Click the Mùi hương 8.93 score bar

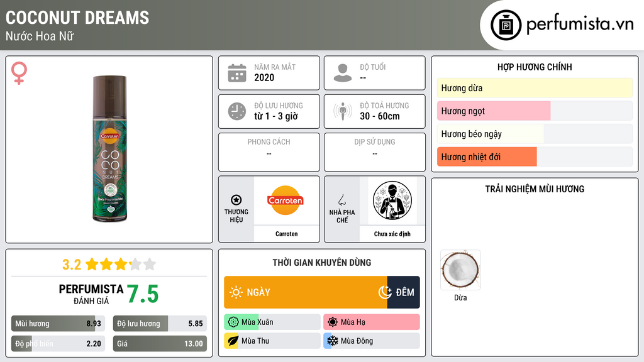(x=58, y=324)
